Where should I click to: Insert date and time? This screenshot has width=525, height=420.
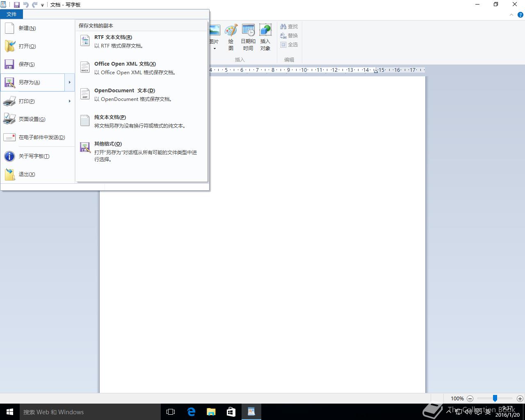pyautogui.click(x=248, y=37)
